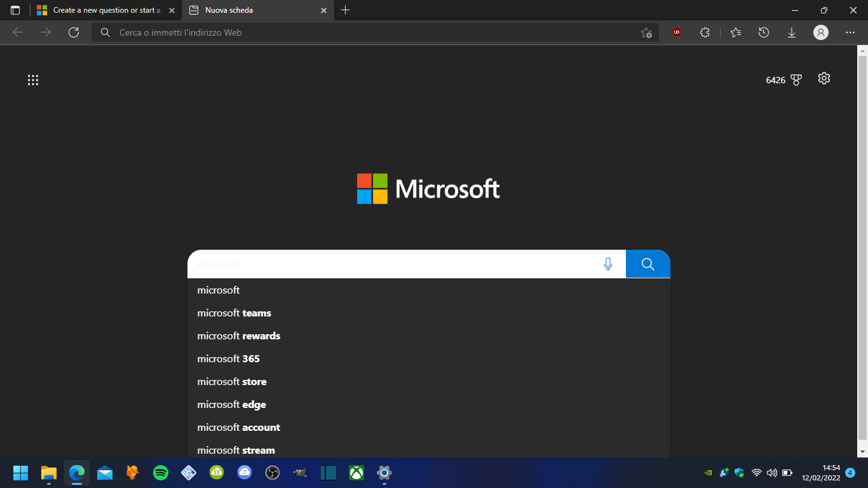Select the "microsoft store" suggestion

click(x=429, y=382)
